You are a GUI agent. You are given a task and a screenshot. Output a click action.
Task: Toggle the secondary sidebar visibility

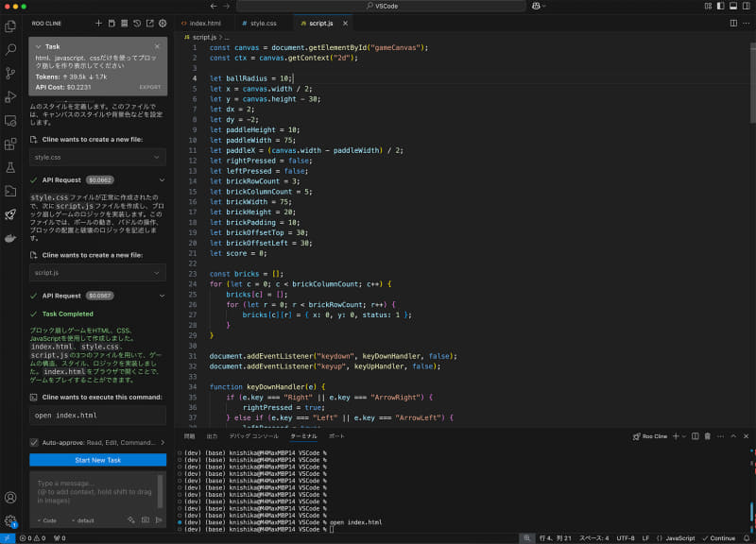tap(746, 7)
